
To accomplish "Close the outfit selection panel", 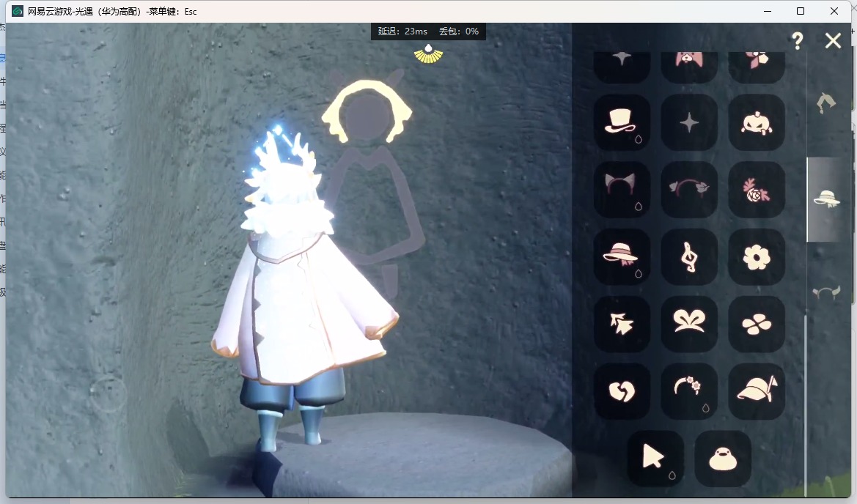I will pos(833,40).
